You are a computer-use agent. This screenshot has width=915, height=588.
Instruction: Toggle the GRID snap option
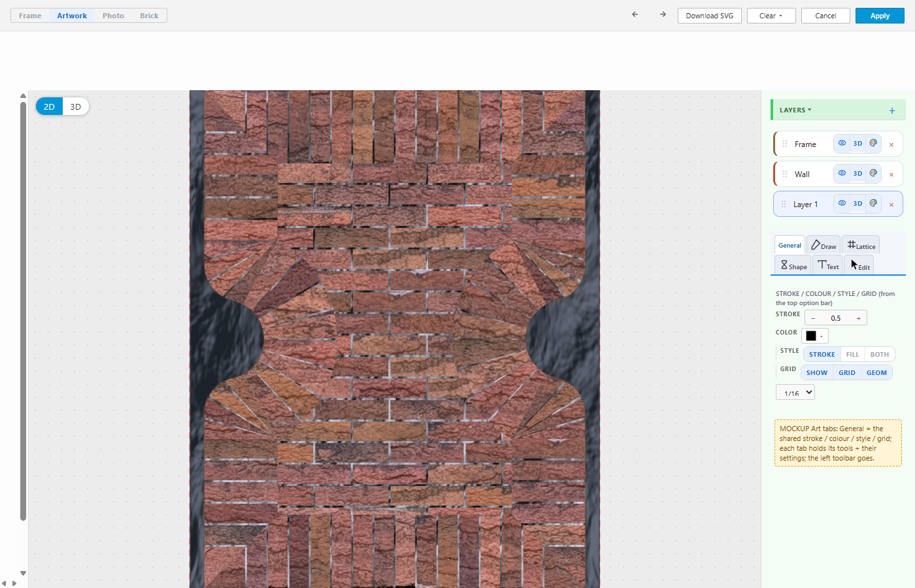847,372
